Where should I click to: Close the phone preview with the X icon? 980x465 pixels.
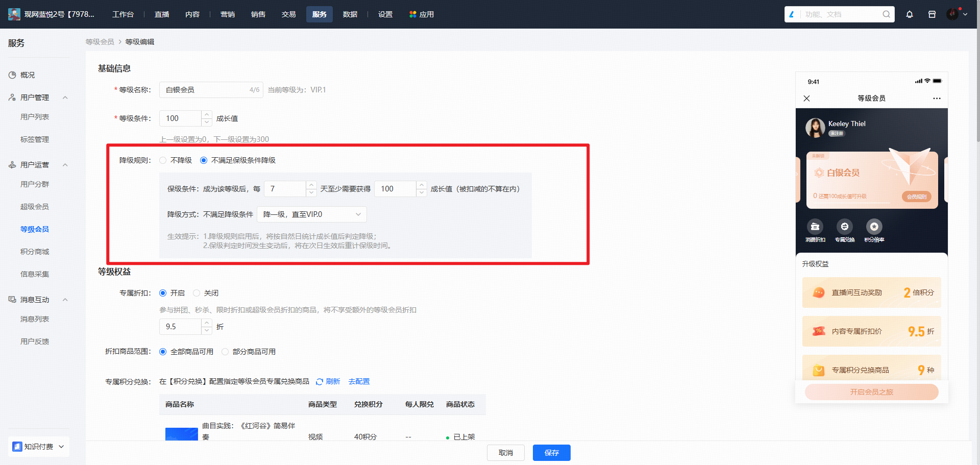pyautogui.click(x=806, y=99)
